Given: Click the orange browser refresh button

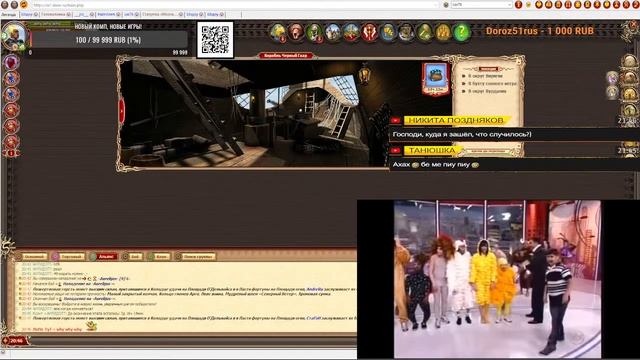Looking at the screenshot, I should [24, 5].
